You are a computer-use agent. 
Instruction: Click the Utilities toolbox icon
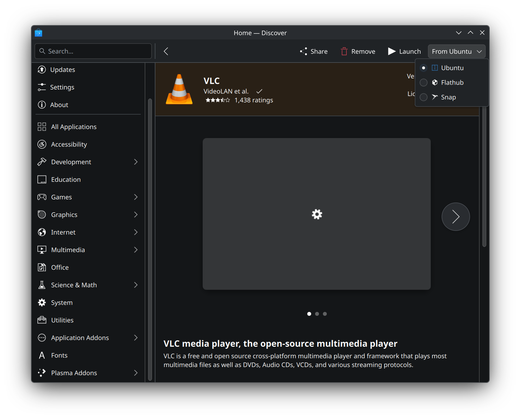(42, 320)
